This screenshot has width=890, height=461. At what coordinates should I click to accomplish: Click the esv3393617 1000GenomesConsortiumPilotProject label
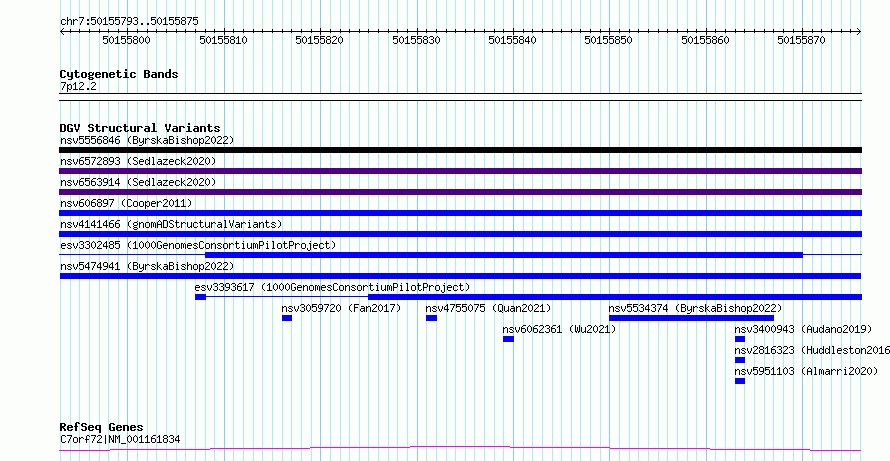click(x=333, y=287)
